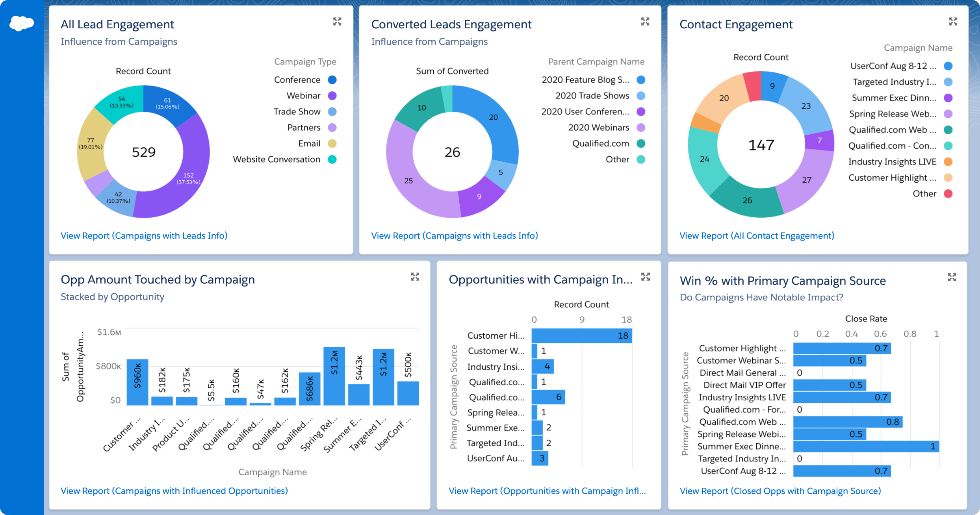Click the Summer Exec Dinn... legend dot
Screen dimensions: 980x515
point(948,98)
